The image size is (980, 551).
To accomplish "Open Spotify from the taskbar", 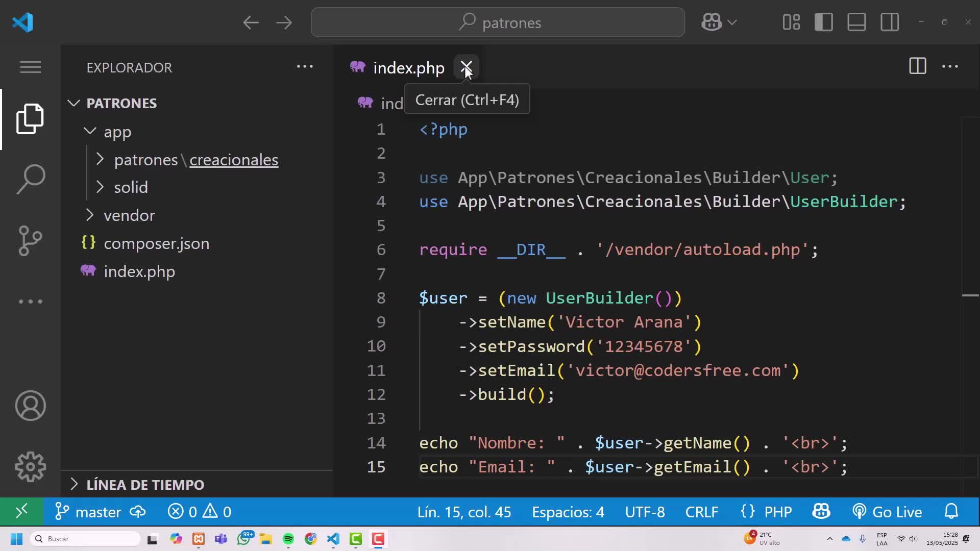I will tap(288, 539).
